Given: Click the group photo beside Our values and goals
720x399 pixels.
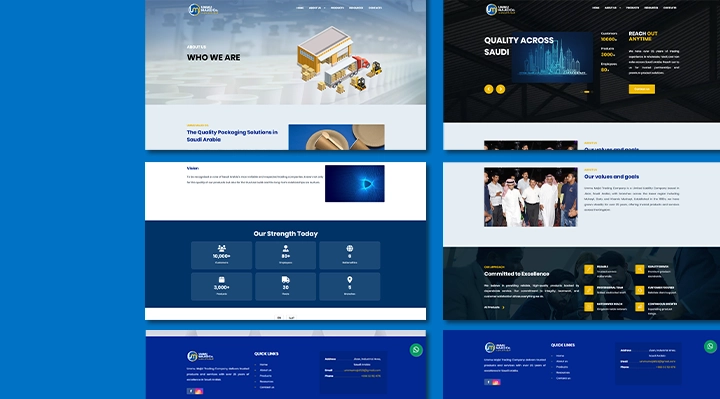Looking at the screenshot, I should (x=531, y=197).
